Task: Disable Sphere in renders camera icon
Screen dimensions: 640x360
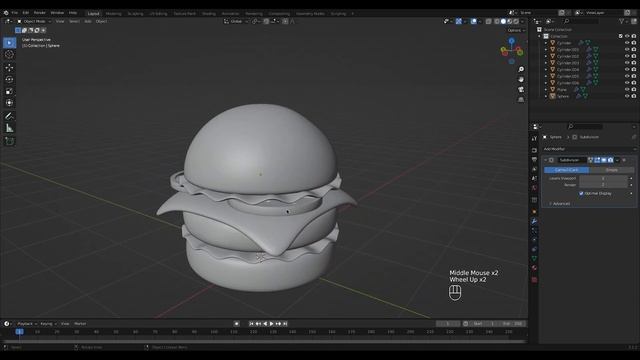Action: point(634,96)
